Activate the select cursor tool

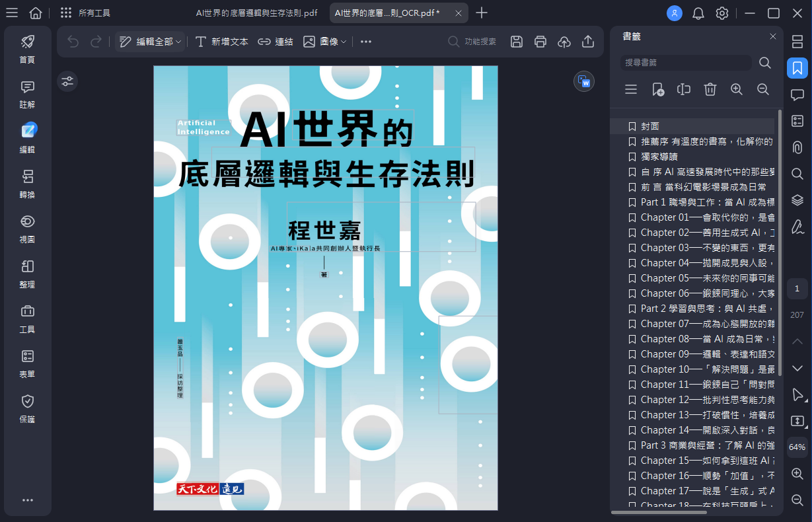coord(797,394)
